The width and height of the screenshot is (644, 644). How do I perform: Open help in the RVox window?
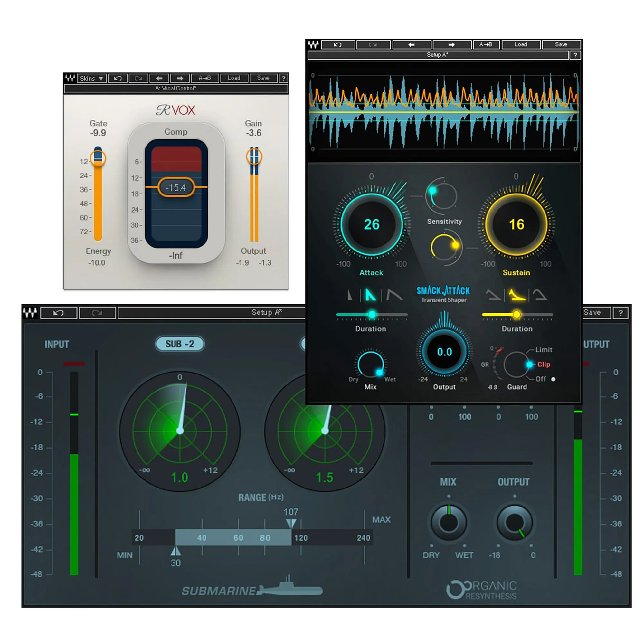point(283,78)
